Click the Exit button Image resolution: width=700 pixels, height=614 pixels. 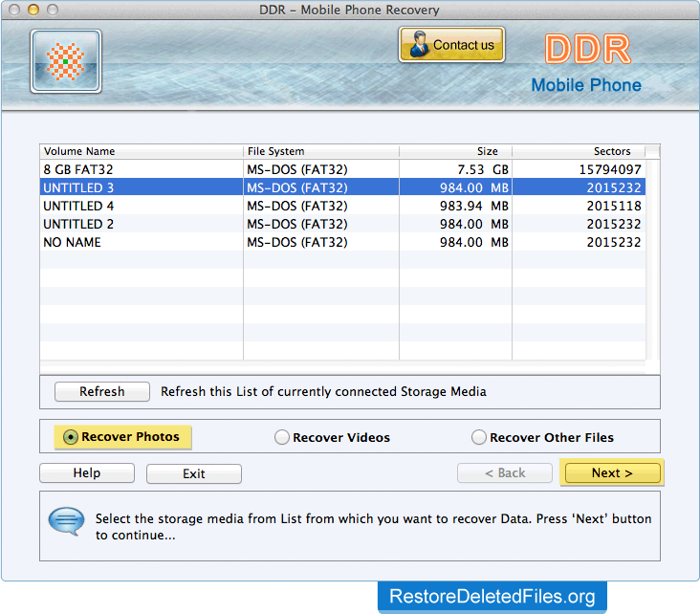(194, 473)
